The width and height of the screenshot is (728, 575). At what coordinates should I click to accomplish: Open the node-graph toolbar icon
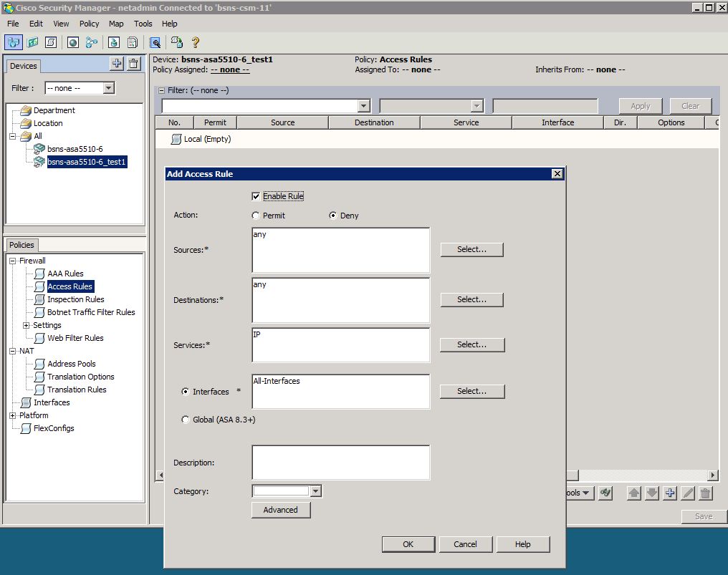tap(92, 42)
